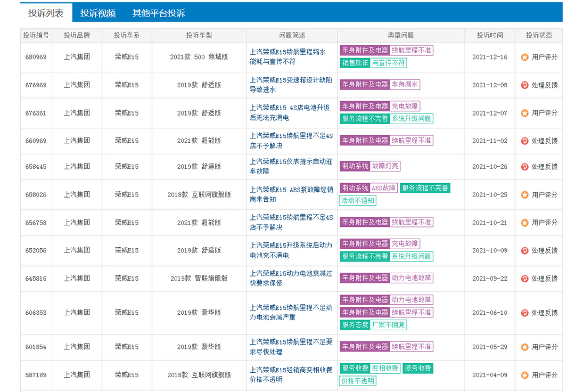Click model 2021款 500 倾城版
This screenshot has width=575, height=392.
click(x=199, y=57)
